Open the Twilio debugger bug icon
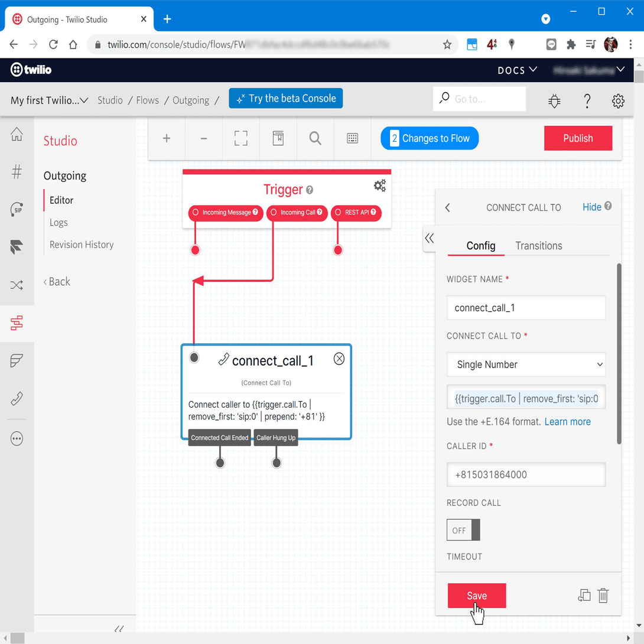644x644 pixels. [x=554, y=100]
